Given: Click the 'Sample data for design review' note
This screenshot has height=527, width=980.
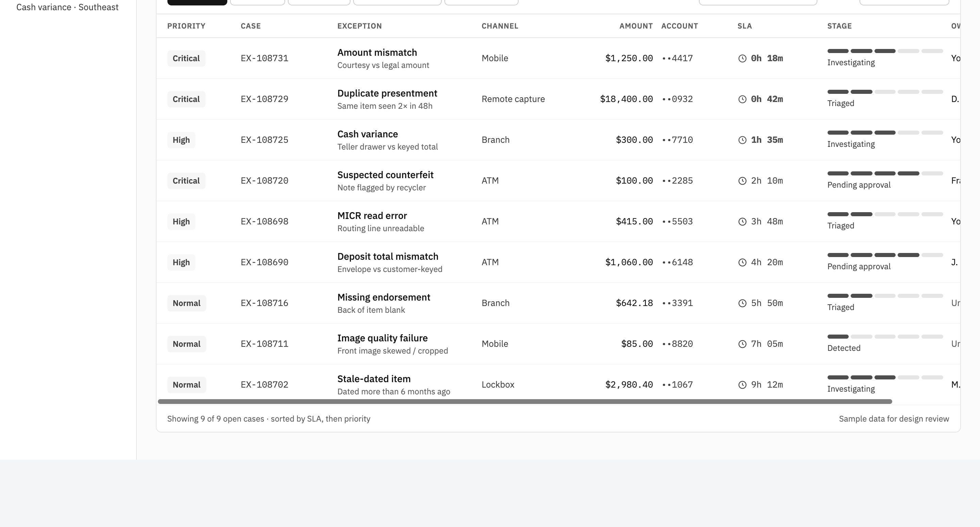Looking at the screenshot, I should [894, 419].
